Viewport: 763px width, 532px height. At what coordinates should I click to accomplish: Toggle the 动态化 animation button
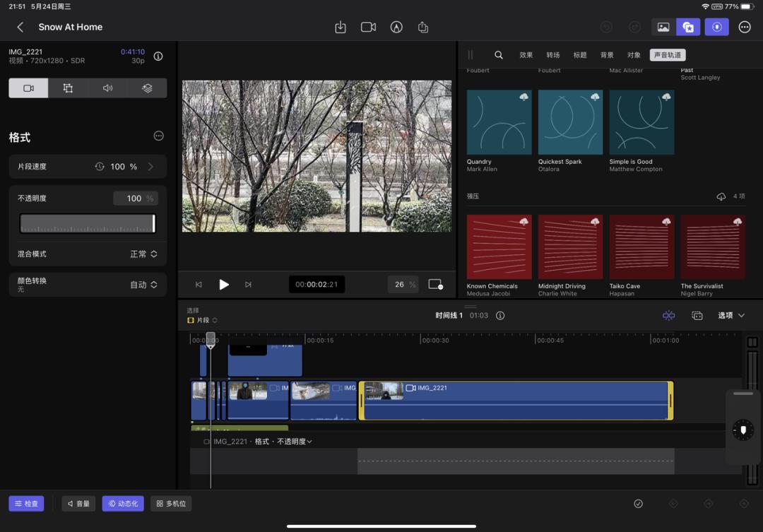(x=123, y=504)
